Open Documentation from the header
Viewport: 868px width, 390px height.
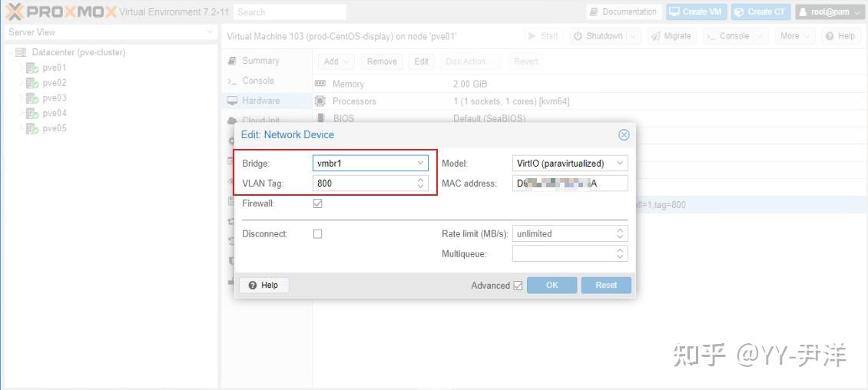(623, 12)
